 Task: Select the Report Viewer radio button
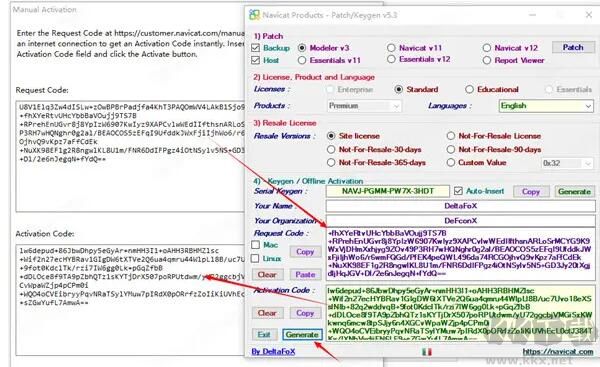click(487, 60)
